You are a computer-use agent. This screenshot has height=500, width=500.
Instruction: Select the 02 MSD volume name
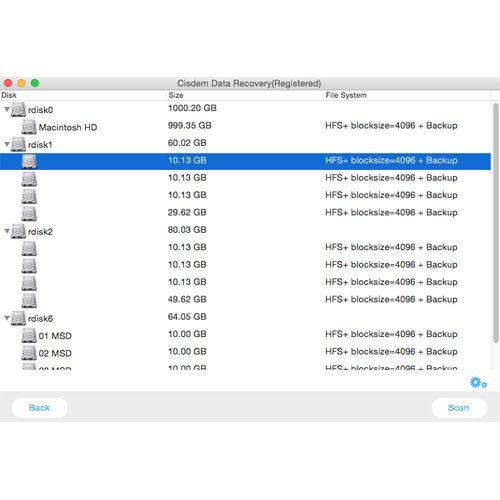click(x=55, y=353)
